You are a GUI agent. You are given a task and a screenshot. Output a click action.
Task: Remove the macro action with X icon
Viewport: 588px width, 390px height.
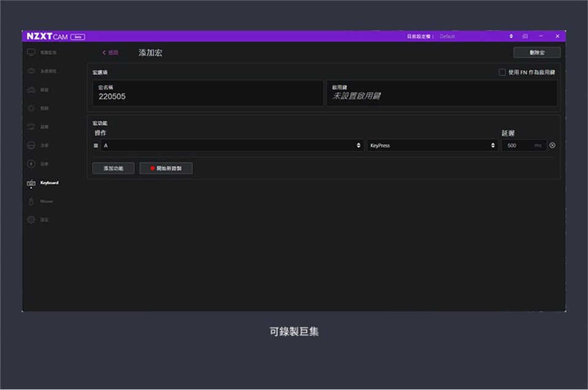coord(552,145)
